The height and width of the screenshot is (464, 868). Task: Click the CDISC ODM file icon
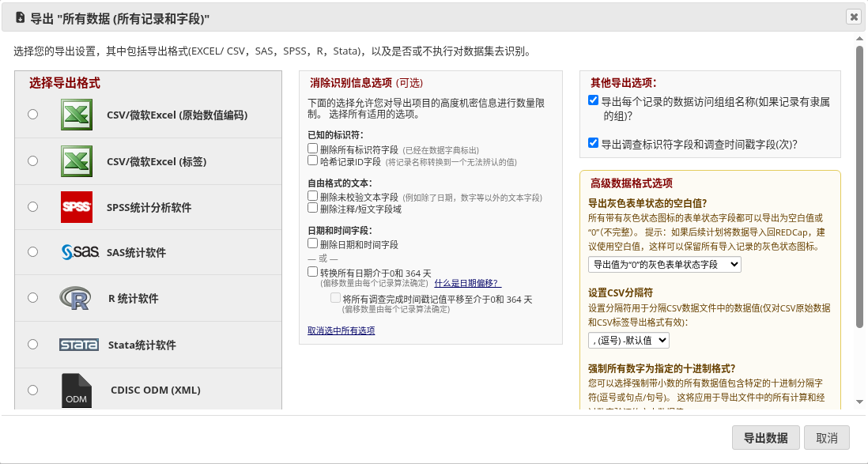point(77,390)
